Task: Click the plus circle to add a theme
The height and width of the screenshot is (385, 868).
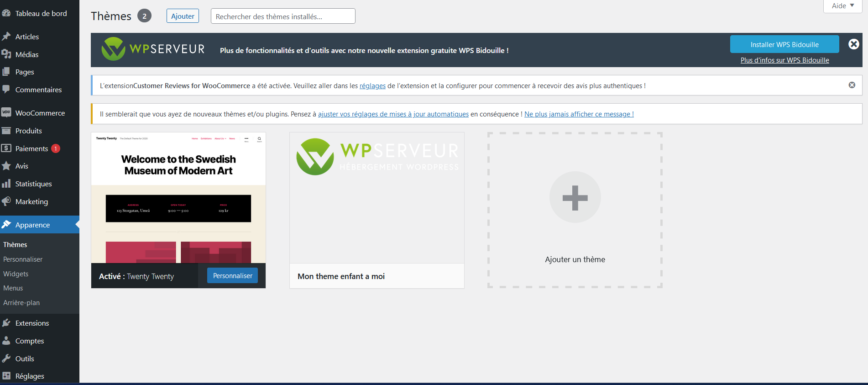Action: [575, 197]
